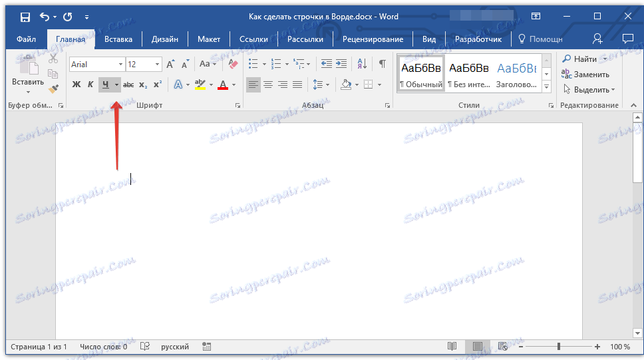Screen dimensions: 644x360
Task: Toggle superscript x² formatting
Action: pyautogui.click(x=158, y=85)
